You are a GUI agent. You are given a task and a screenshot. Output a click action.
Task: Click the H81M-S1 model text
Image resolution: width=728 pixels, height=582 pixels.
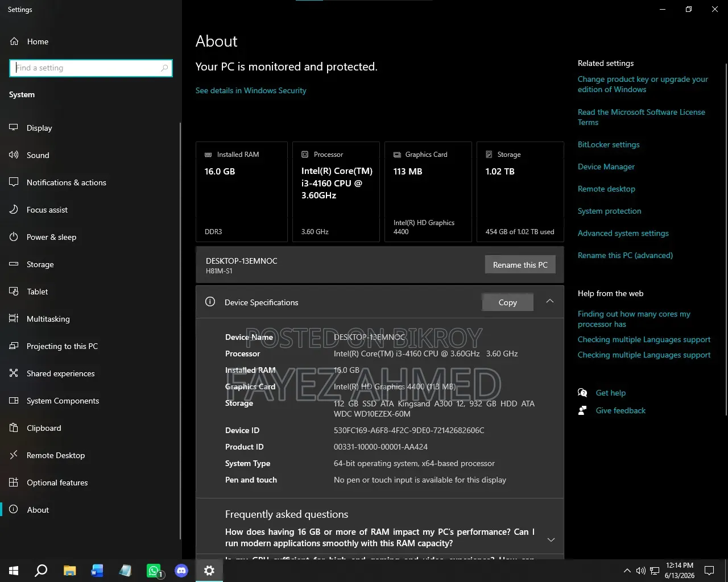pos(219,271)
